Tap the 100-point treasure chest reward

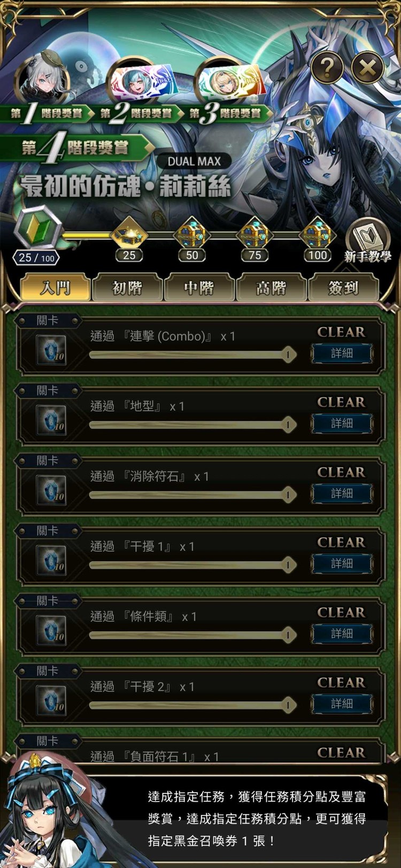(318, 233)
